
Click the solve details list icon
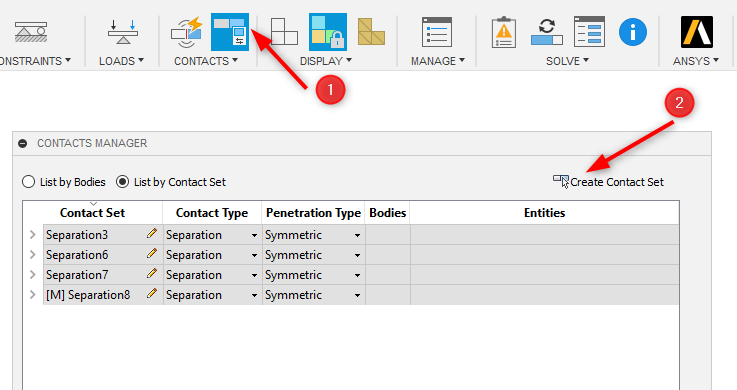pos(589,32)
